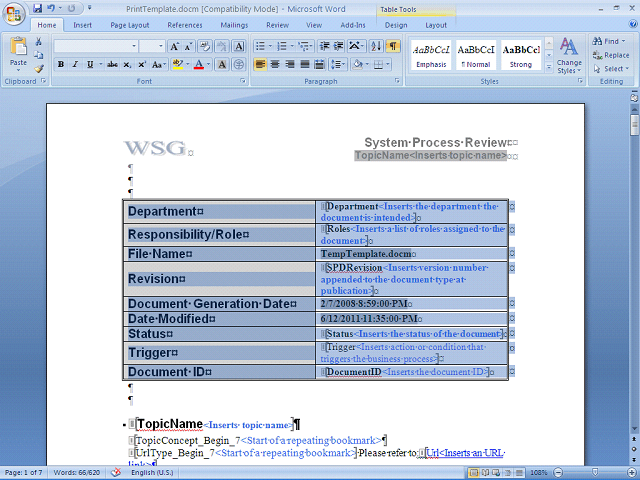Screen dimensions: 640x480
Task: Apply the Emphasis style
Action: [x=431, y=55]
